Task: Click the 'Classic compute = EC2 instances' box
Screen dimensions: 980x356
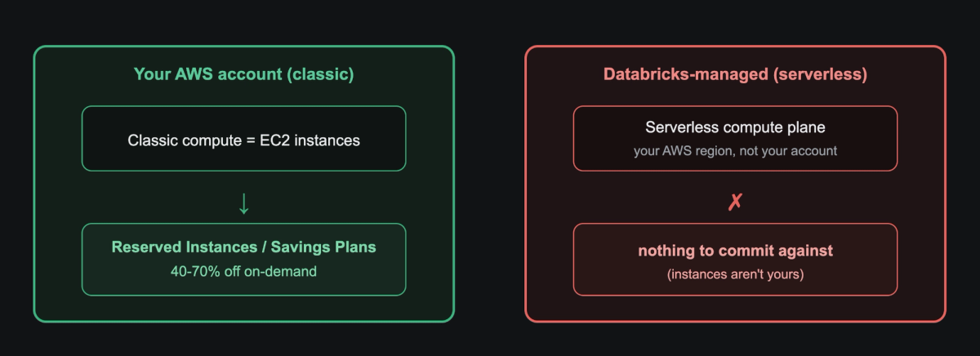Action: (243, 139)
